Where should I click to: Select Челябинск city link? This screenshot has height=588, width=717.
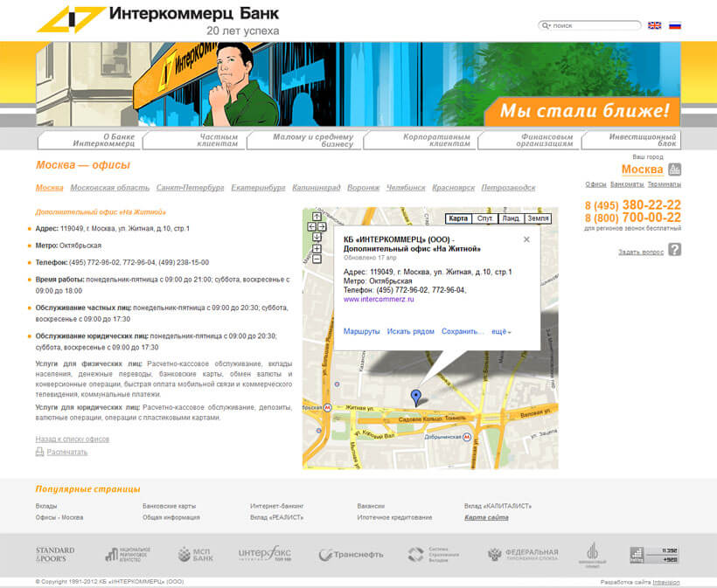(x=406, y=188)
